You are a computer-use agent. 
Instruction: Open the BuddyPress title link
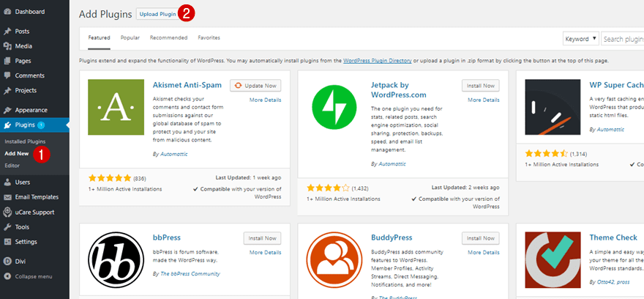[x=392, y=237]
